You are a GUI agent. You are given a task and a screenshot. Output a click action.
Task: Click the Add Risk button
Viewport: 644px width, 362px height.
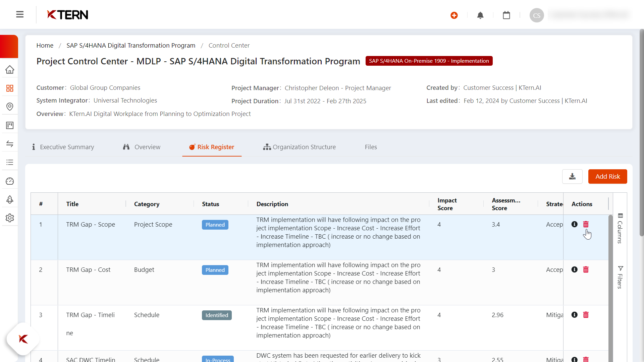pos(607,177)
